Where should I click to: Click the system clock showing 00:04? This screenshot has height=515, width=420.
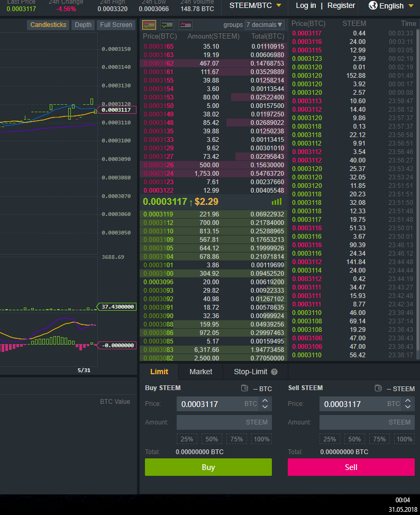403,500
